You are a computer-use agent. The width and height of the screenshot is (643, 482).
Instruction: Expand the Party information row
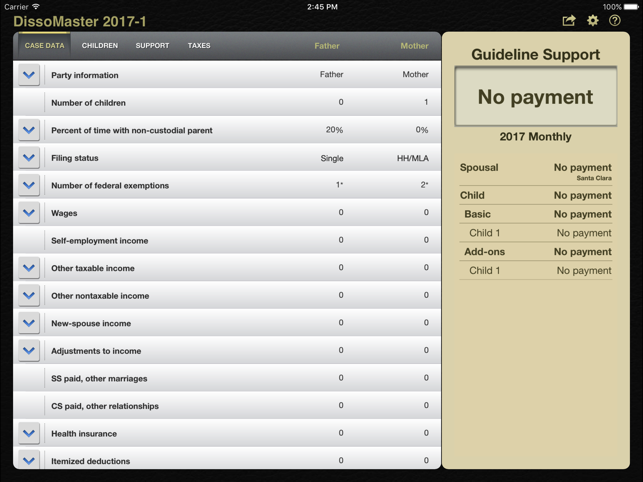(x=29, y=75)
